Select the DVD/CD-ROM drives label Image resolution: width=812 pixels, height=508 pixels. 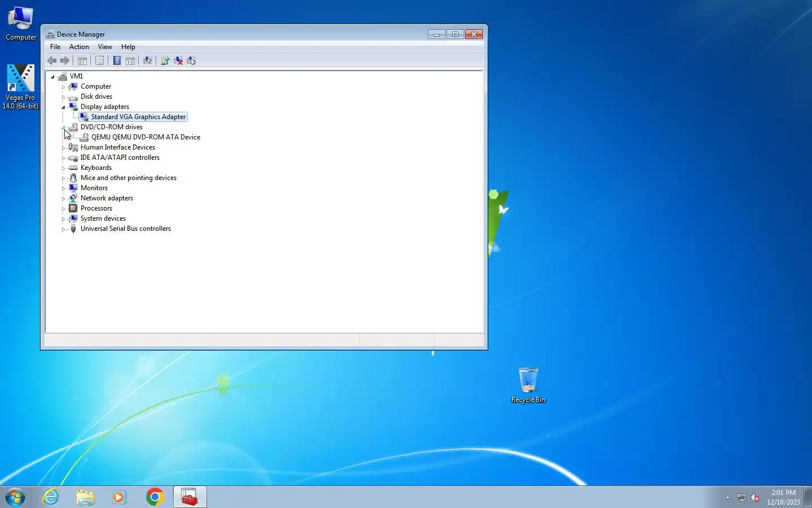pos(112,127)
